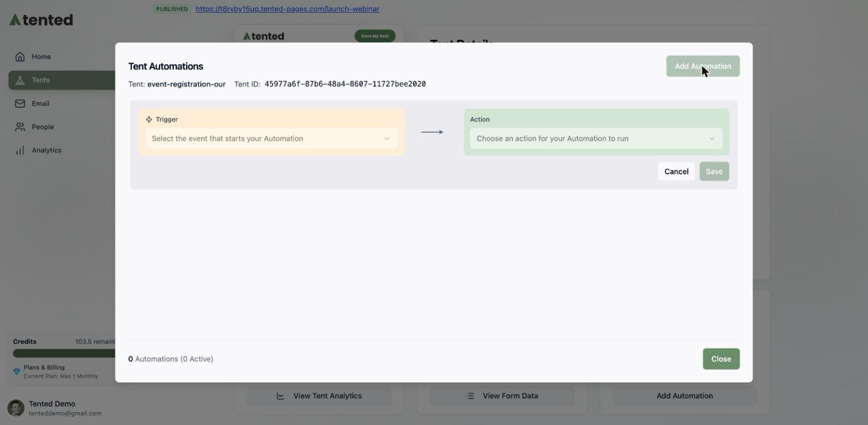Click the Tents tent icon in sidebar
The width and height of the screenshot is (868, 425).
(20, 80)
